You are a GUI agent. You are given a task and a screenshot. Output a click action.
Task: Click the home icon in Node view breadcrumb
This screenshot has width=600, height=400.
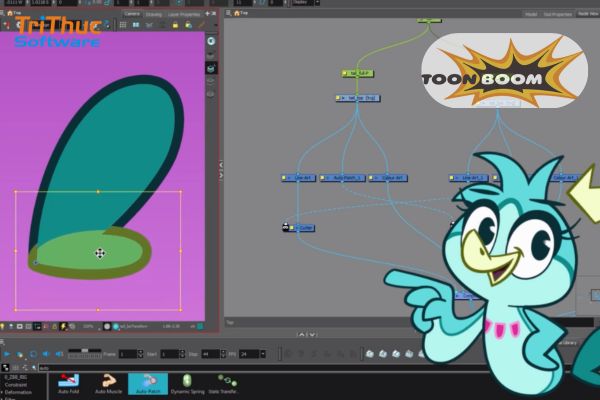click(x=236, y=13)
